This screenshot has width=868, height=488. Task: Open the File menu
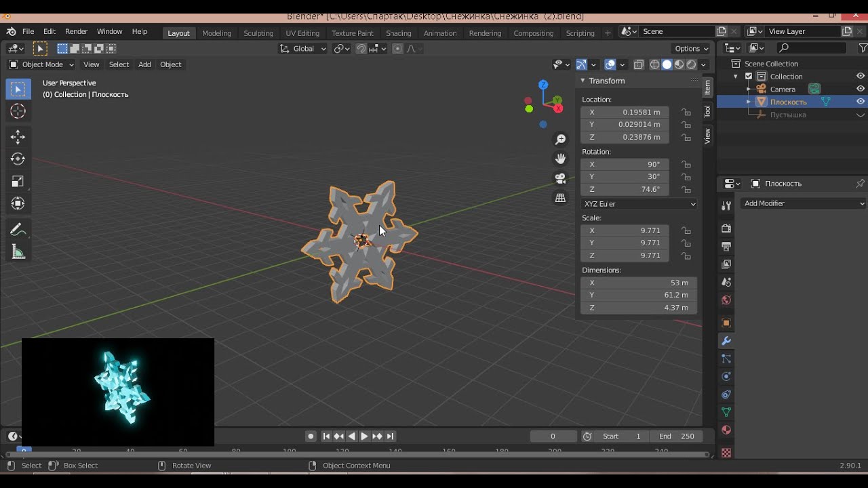point(28,32)
